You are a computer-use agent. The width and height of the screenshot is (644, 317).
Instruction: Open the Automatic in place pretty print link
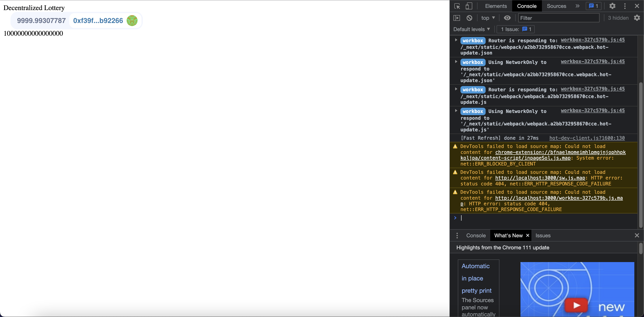pyautogui.click(x=476, y=278)
